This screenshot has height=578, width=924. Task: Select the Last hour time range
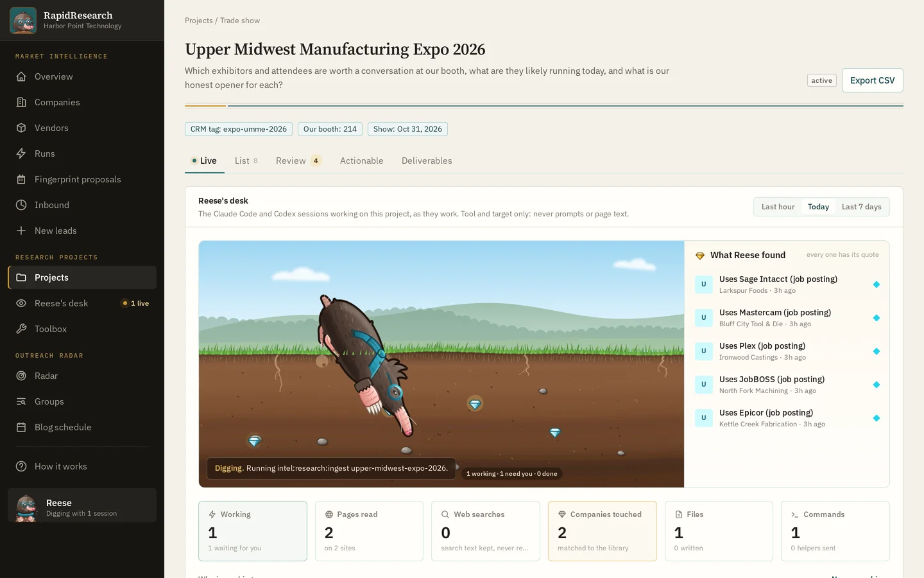[778, 207]
